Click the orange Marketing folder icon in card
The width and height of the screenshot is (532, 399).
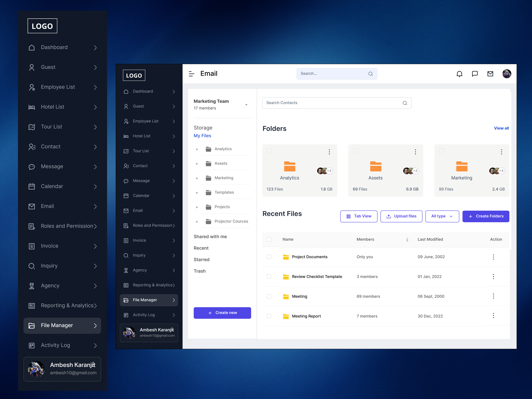tap(462, 166)
